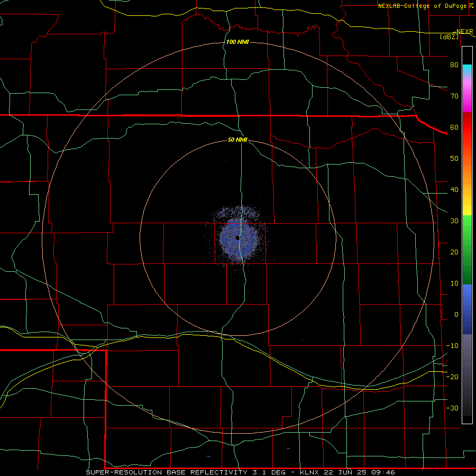This screenshot has height=476, width=476.
Task: Click the 50 value on the dBZ scale
Action: pos(454,159)
